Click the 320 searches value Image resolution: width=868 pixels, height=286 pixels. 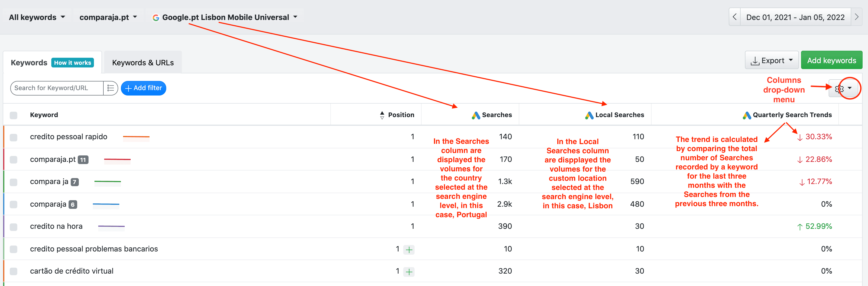[505, 271]
